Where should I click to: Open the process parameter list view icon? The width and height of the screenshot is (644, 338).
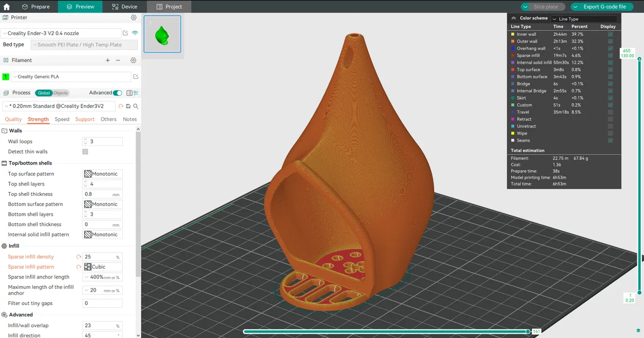129,93
